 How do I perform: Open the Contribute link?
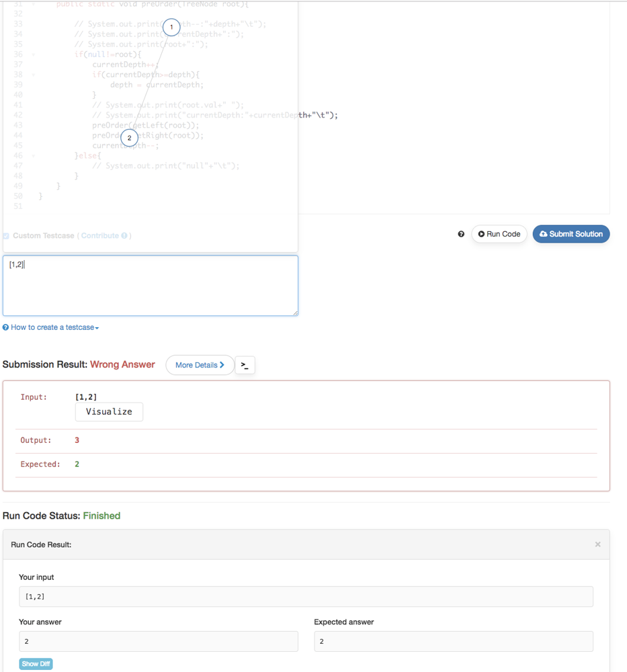[x=99, y=236]
